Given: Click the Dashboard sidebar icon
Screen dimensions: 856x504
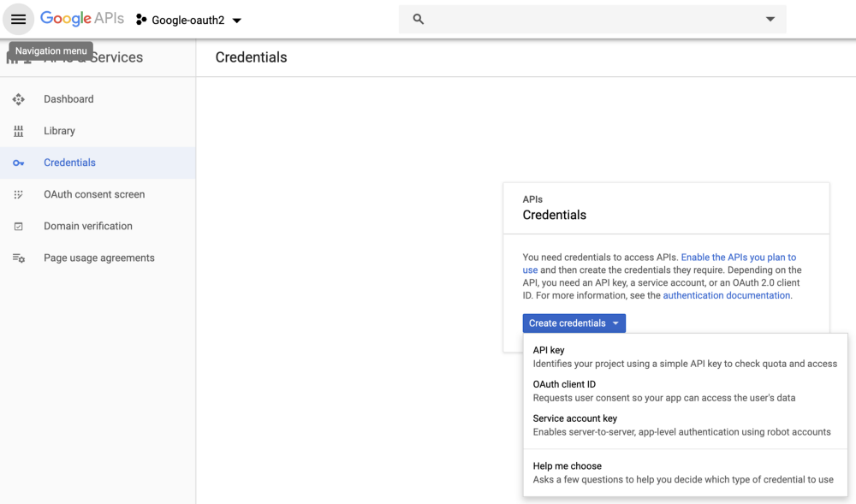Looking at the screenshot, I should click(18, 99).
